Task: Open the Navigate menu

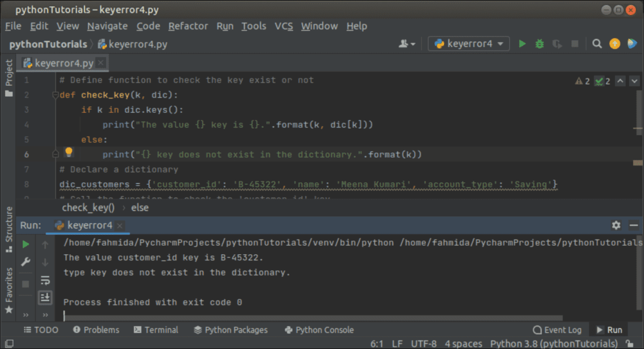Action: tap(107, 26)
